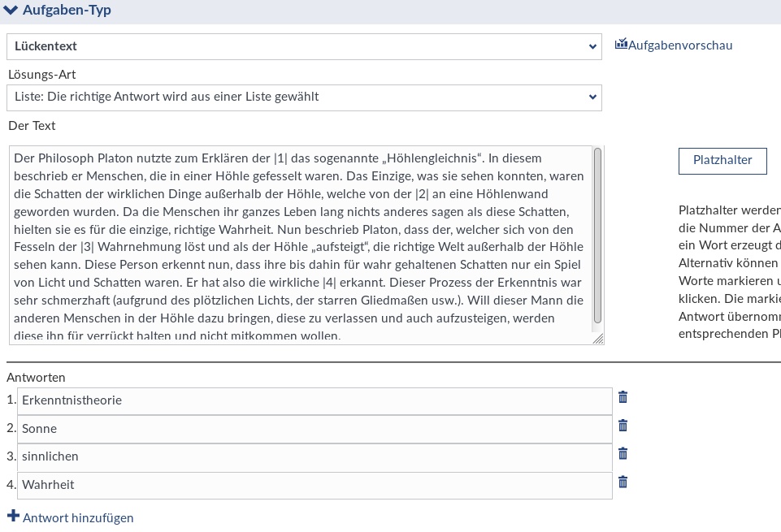The height and width of the screenshot is (532, 781).
Task: Click into the 'Erkenntnistheorie' answer field
Action: click(x=314, y=400)
